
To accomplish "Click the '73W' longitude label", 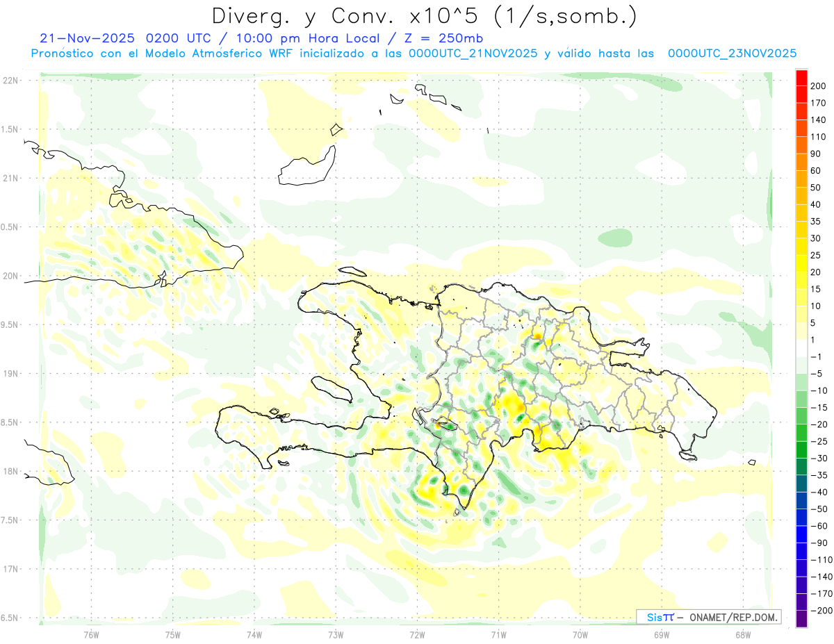I will [336, 634].
